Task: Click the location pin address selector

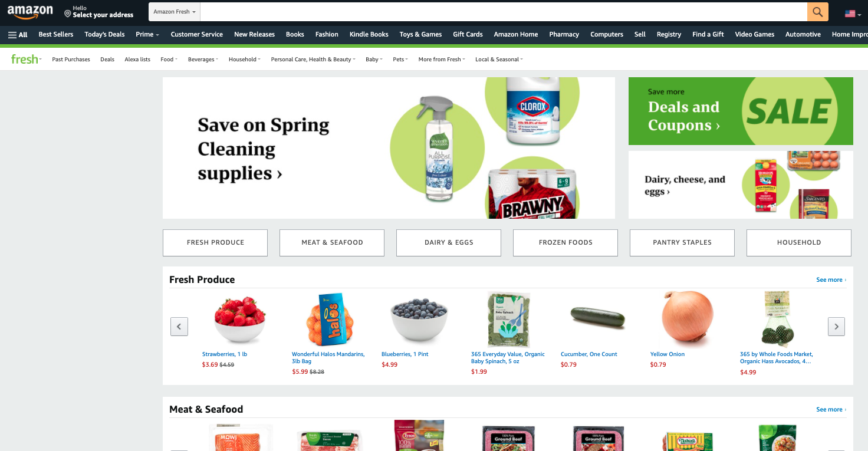Action: tap(99, 12)
